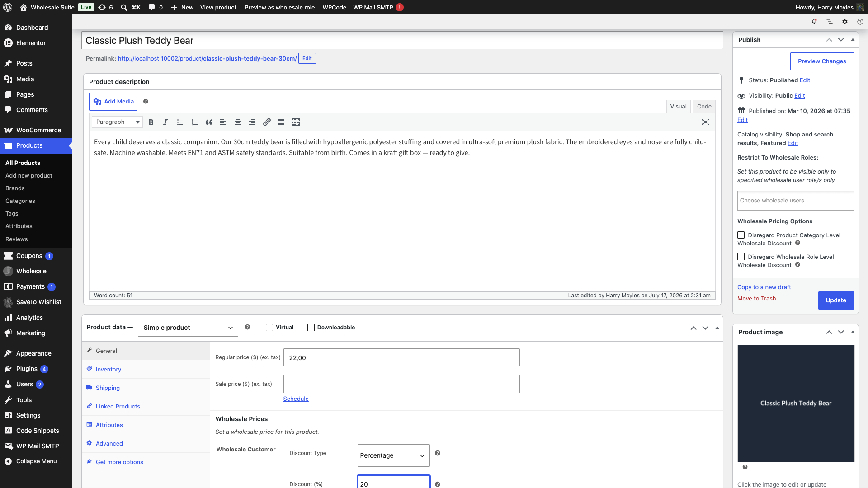The width and height of the screenshot is (868, 488).
Task: Click Move to Trash link
Action: (x=756, y=298)
